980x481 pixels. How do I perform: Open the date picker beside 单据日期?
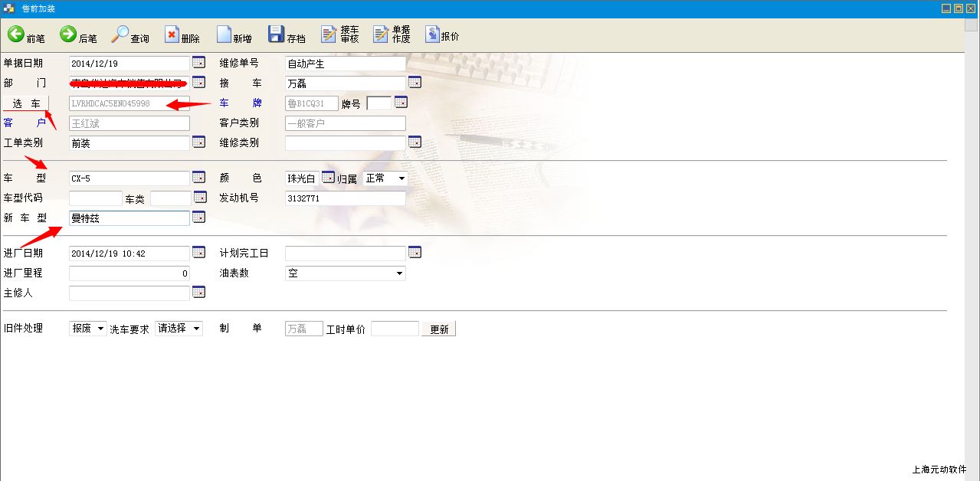coord(198,63)
